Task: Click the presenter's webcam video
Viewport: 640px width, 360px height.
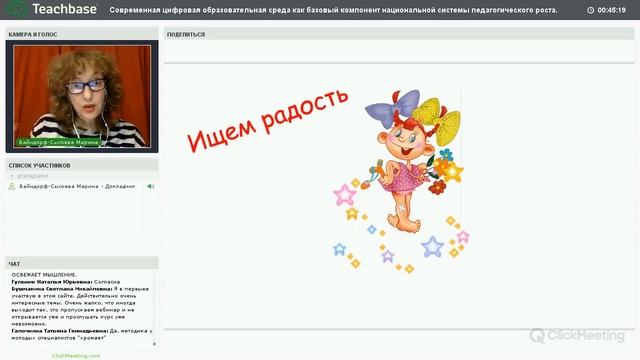Action: 82,96
